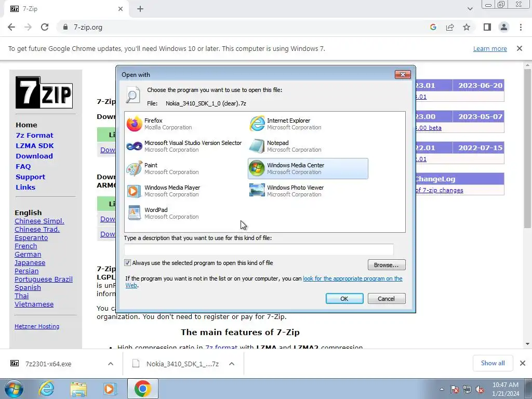
Task: Bookmark this page with the star icon
Action: pos(467,27)
